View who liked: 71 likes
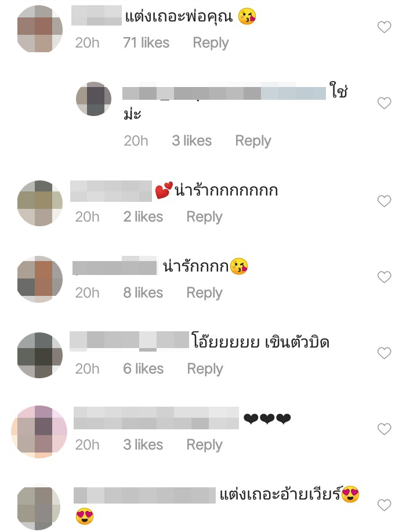The height and width of the screenshot is (532, 417). [146, 43]
